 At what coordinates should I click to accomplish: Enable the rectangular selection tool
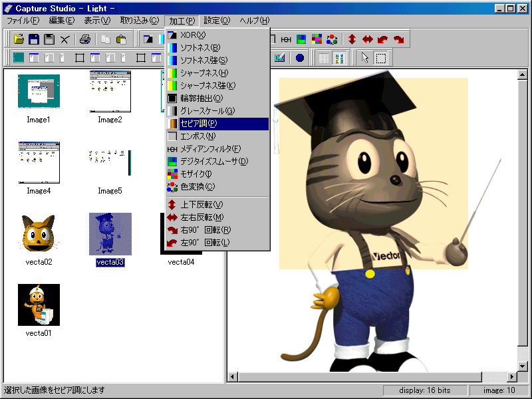click(380, 58)
